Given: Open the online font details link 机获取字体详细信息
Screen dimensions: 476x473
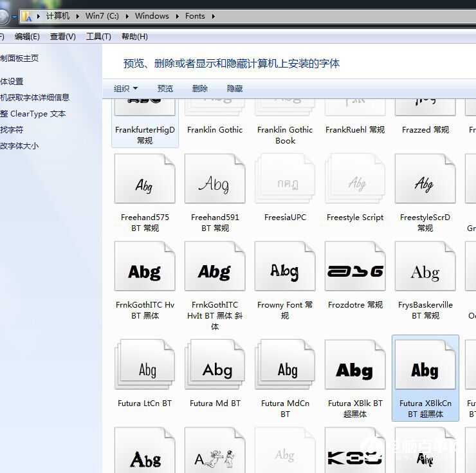Looking at the screenshot, I should 35,97.
